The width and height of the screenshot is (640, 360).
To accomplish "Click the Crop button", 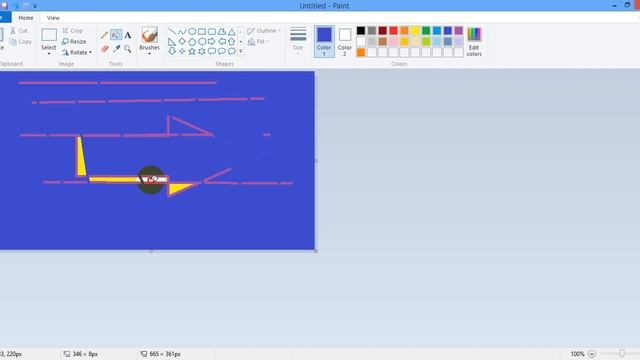I will coord(72,31).
